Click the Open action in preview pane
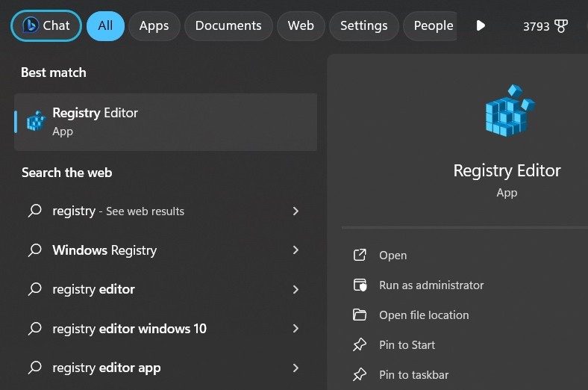This screenshot has width=588, height=390. 392,256
